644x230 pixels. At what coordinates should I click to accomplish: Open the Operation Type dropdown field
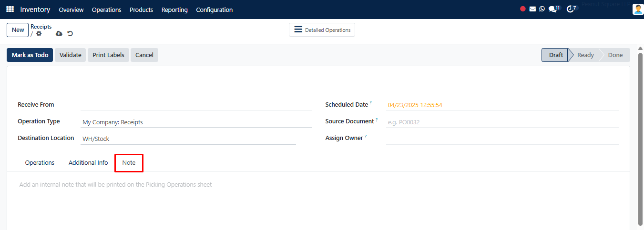pyautogui.click(x=196, y=122)
